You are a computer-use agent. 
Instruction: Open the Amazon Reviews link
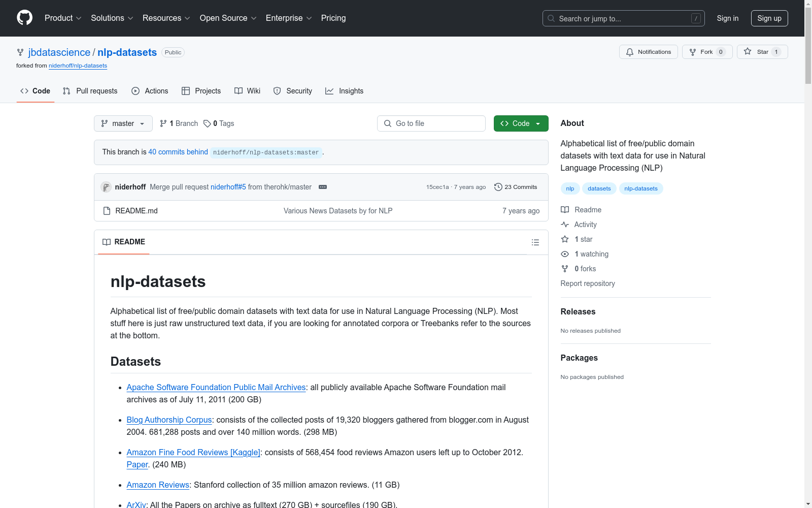click(158, 485)
